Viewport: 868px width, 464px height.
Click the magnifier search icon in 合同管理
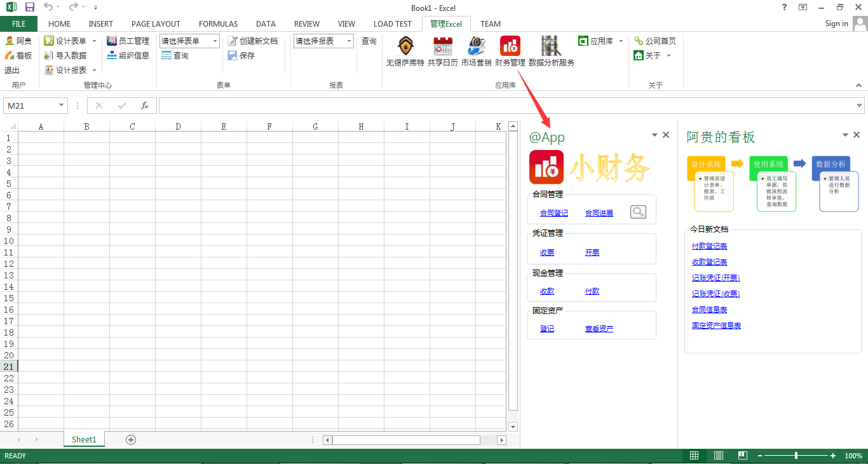(638, 212)
